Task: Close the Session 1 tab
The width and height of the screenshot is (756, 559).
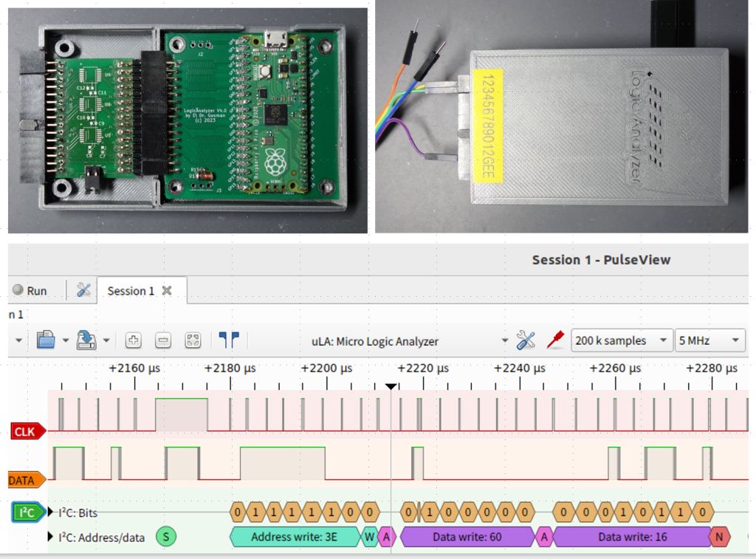Action: [x=167, y=290]
